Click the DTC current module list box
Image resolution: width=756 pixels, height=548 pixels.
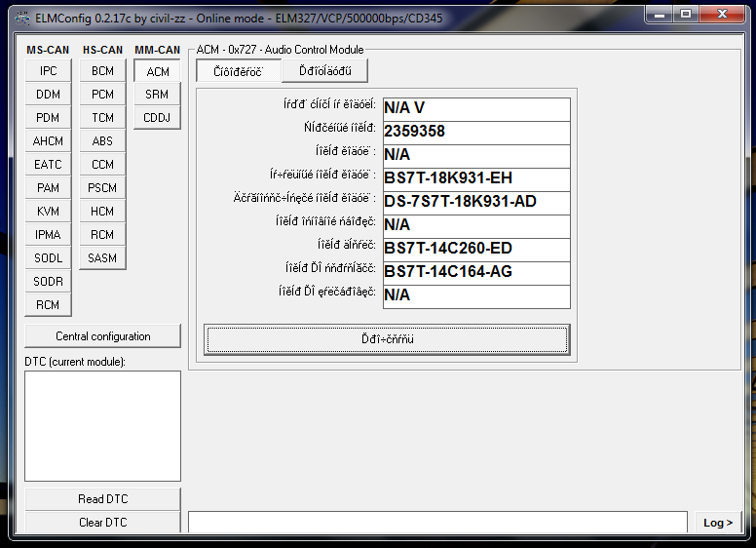pos(102,425)
